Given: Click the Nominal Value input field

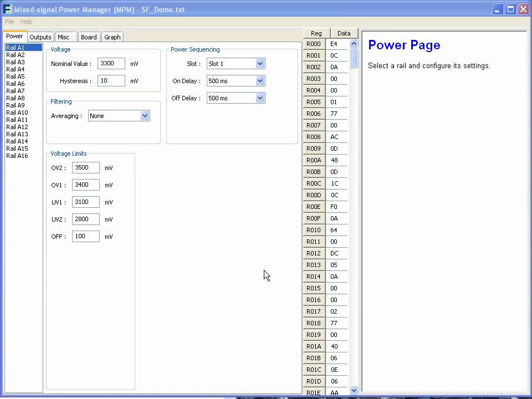Looking at the screenshot, I should click(111, 63).
